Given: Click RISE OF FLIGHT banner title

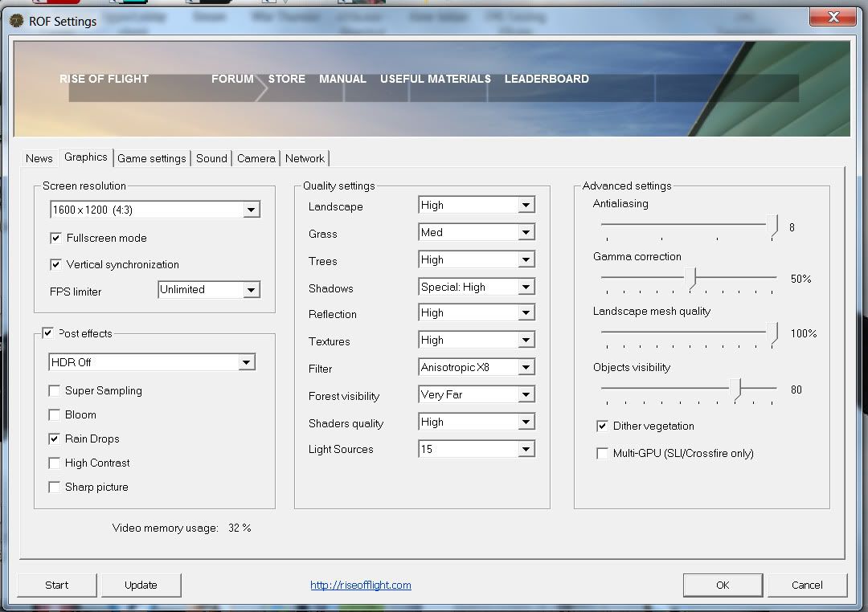Looking at the screenshot, I should (104, 79).
